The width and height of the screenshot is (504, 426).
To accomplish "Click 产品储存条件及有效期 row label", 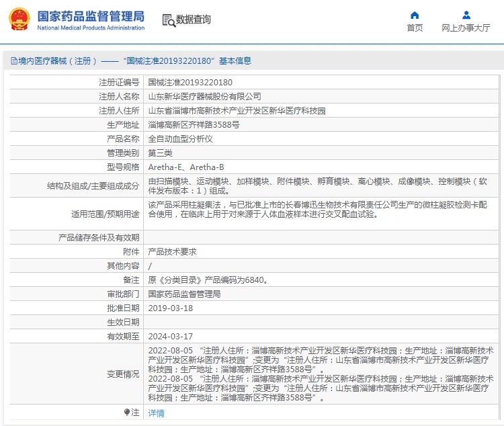I will 99,238.
